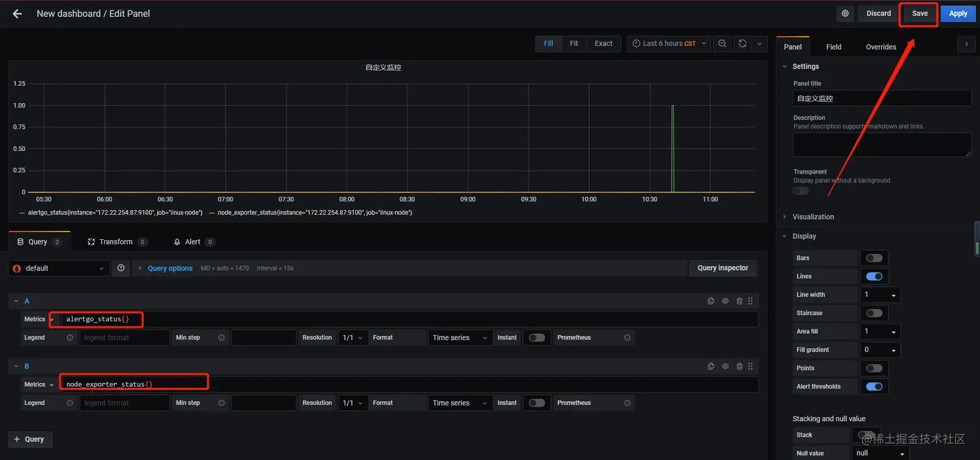Image resolution: width=980 pixels, height=460 pixels.
Task: Hide query B using eye icon
Action: tap(725, 366)
